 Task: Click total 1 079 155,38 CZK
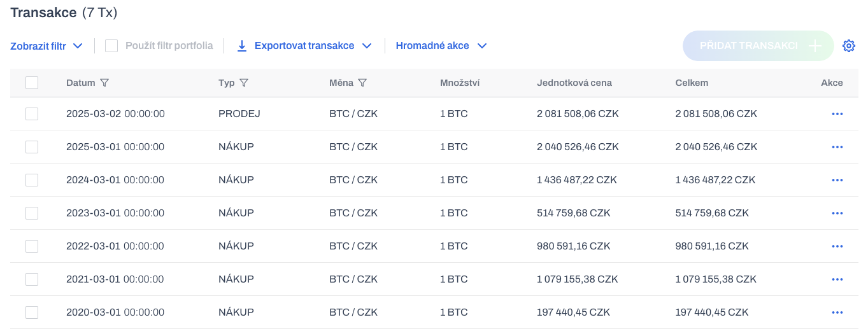click(716, 279)
